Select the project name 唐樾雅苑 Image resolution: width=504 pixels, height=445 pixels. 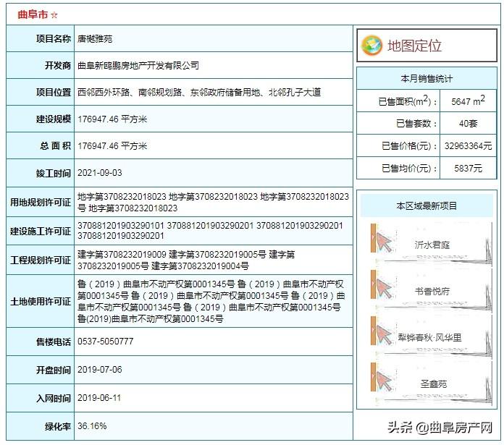[x=95, y=39]
